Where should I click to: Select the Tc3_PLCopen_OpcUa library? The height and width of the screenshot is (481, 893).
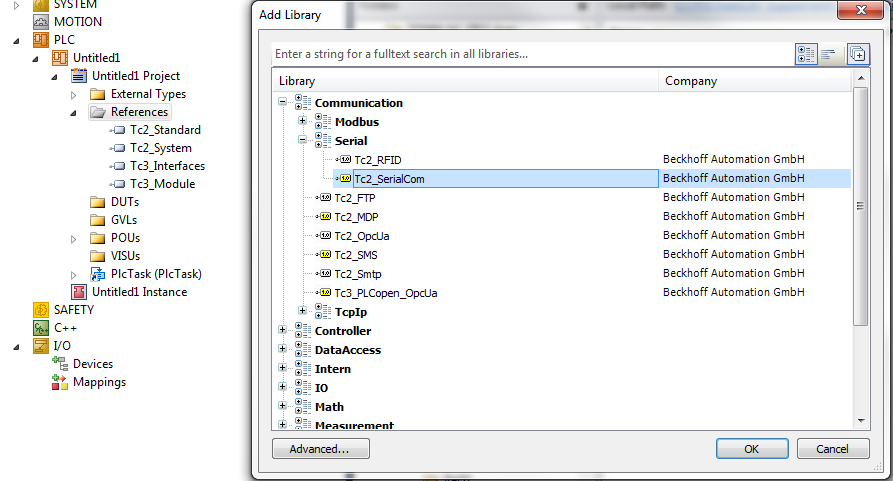386,293
